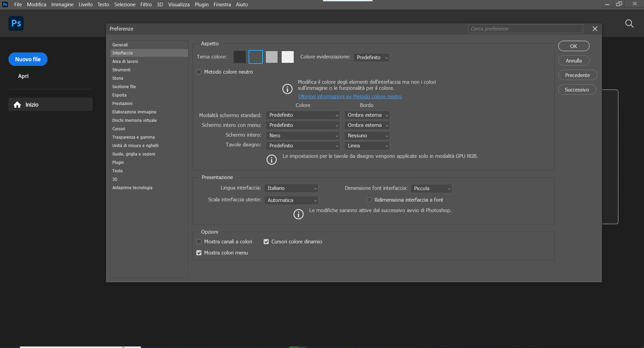Screen dimensions: 644x348
Task: Open the Finestra menu
Action: coord(222,5)
